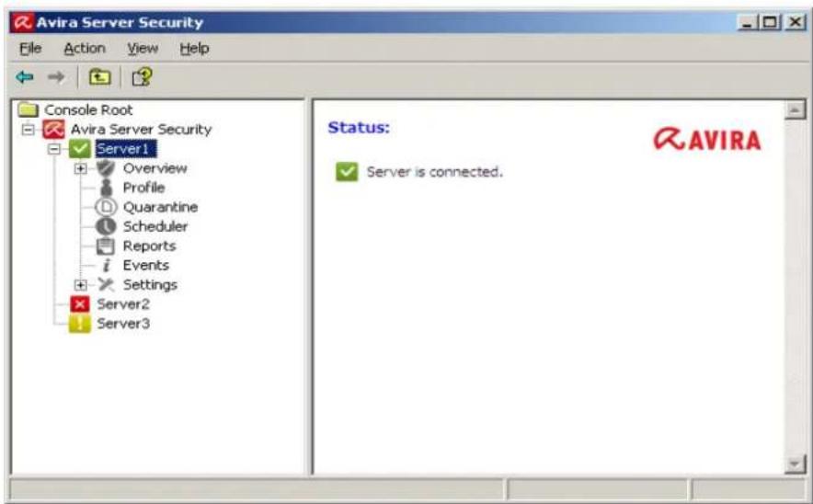The image size is (813, 504).
Task: Click the info icon beside Events
Action: [x=107, y=266]
